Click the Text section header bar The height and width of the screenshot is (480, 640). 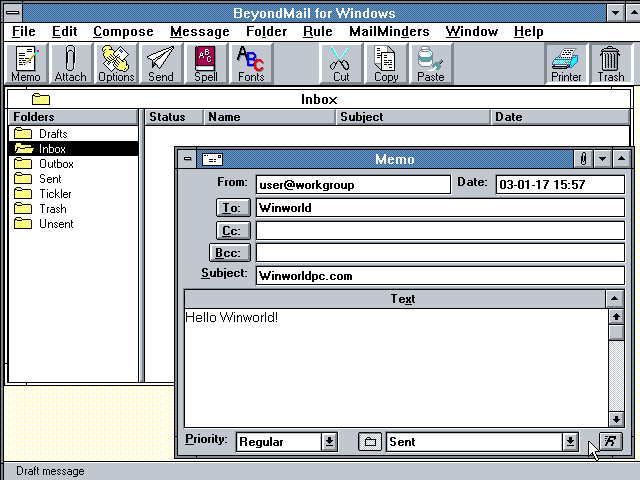tap(395, 299)
